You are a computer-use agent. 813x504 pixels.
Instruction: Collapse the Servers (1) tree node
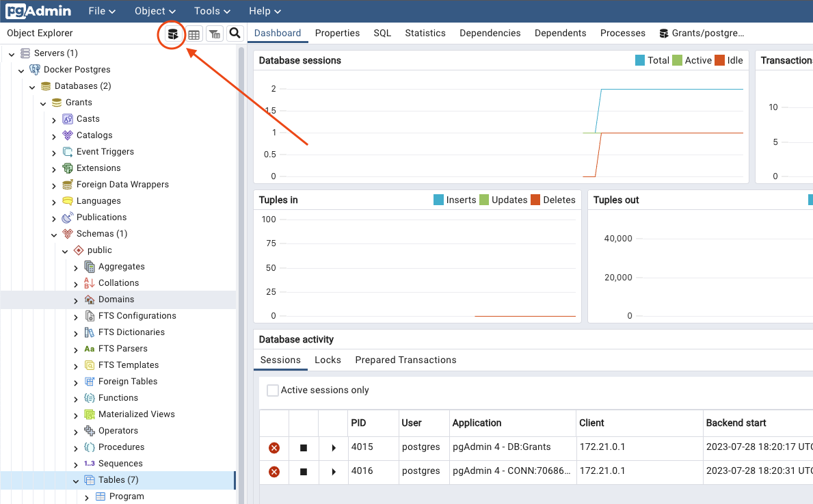click(12, 54)
